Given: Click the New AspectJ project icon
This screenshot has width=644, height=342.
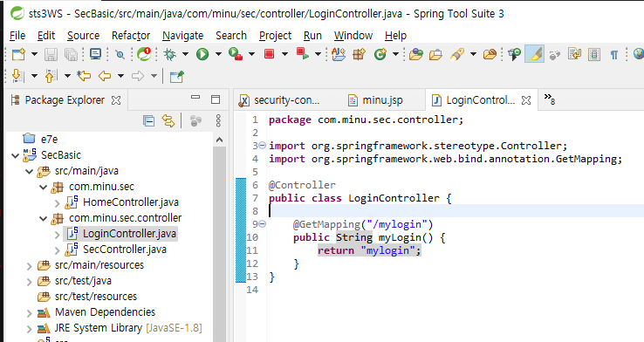Looking at the screenshot, I should tap(339, 54).
